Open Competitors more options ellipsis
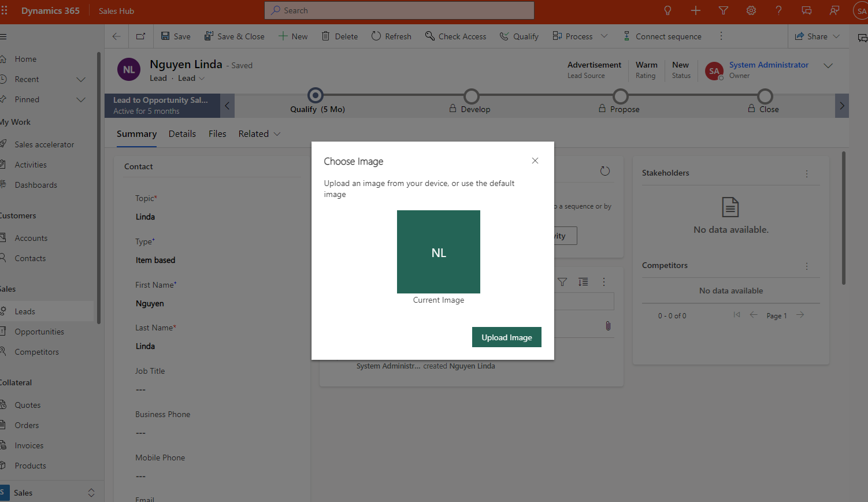The width and height of the screenshot is (868, 502). [807, 266]
